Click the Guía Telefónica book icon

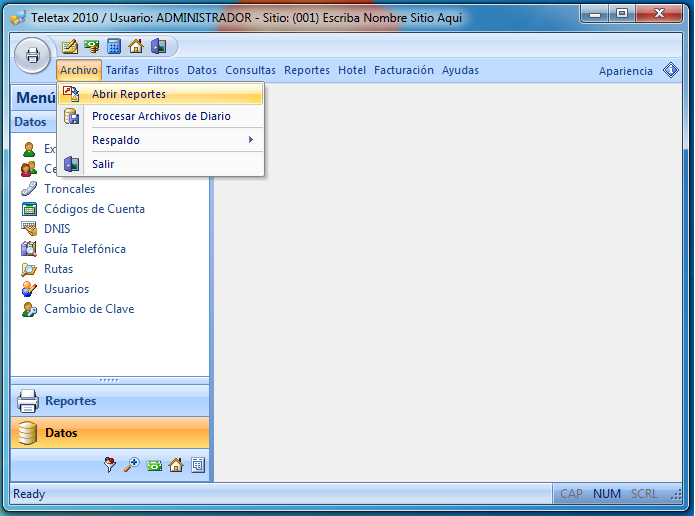click(x=29, y=249)
